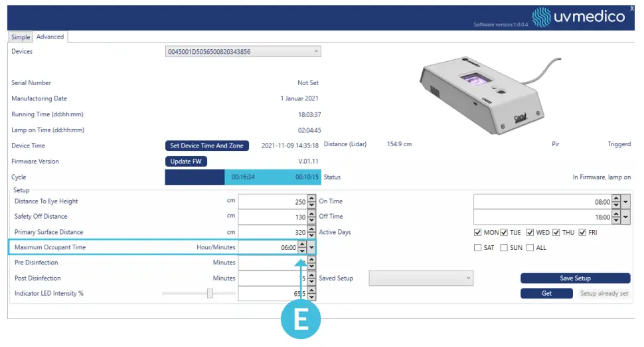Click the On Time input field
The image size is (644, 347).
(x=542, y=201)
